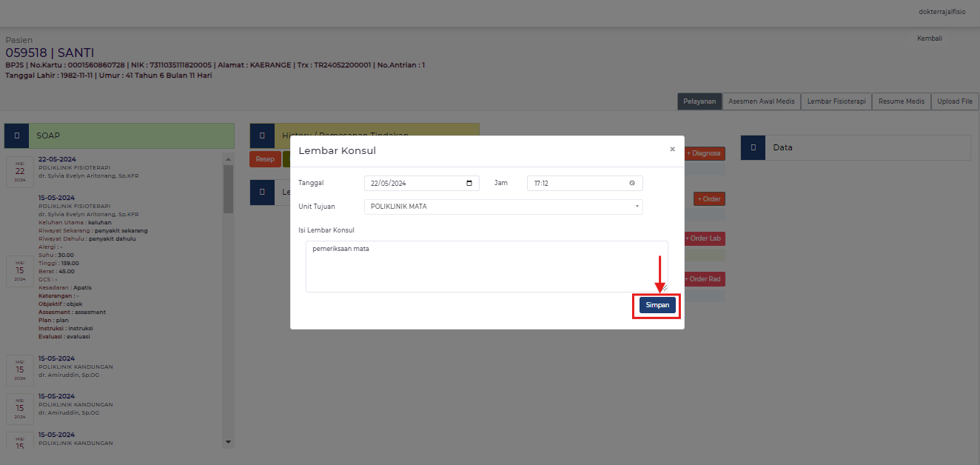Select the Upload File tab
This screenshot has width=980, height=465.
[955, 101]
